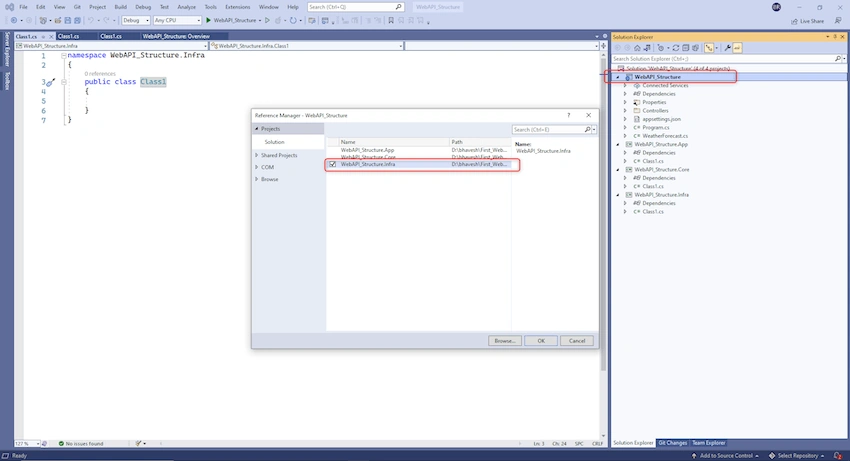
Task: Toggle highlighted node view icon in Solution Explorer toolbar
Action: pyautogui.click(x=709, y=48)
